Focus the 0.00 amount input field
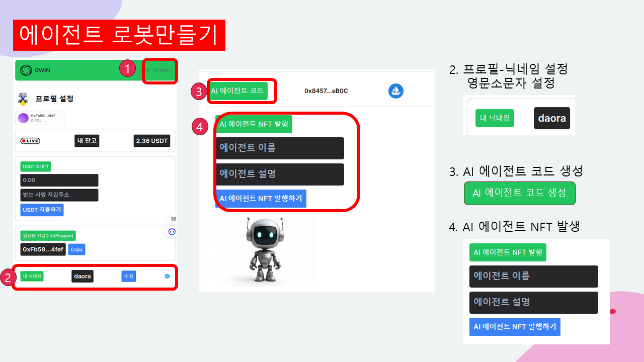Image resolution: width=644 pixels, height=362 pixels. tap(59, 180)
